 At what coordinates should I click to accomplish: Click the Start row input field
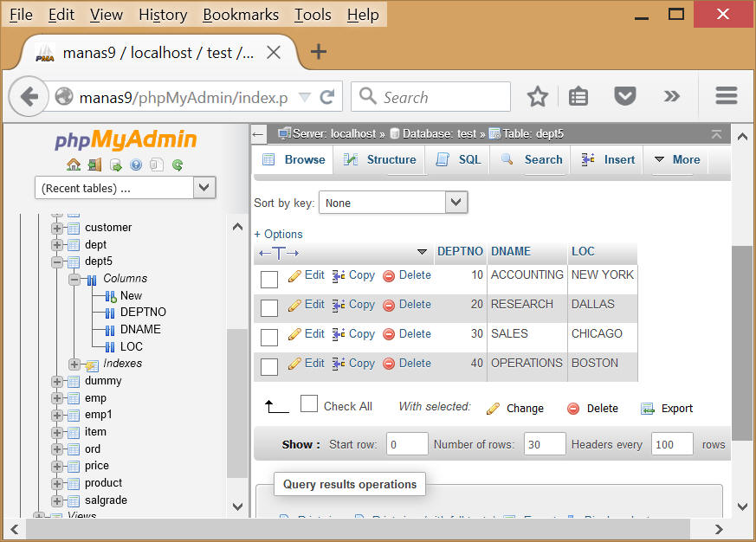tap(407, 444)
